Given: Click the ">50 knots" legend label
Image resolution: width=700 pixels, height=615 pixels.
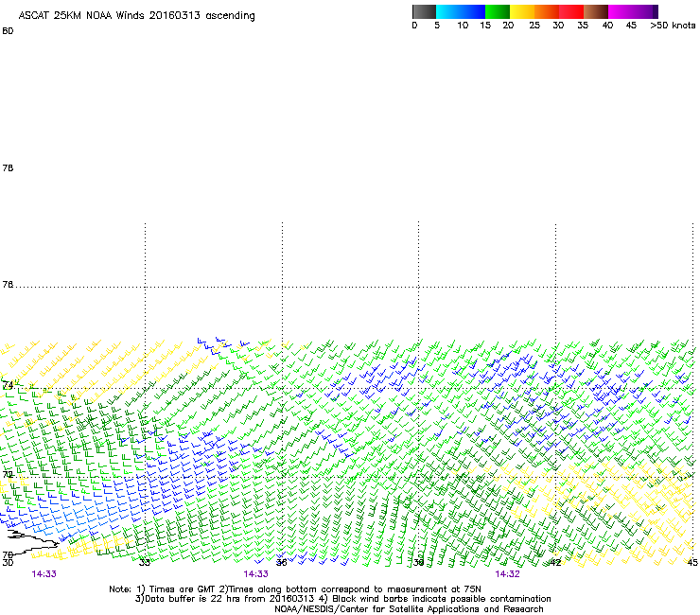Looking at the screenshot, I should tap(673, 26).
